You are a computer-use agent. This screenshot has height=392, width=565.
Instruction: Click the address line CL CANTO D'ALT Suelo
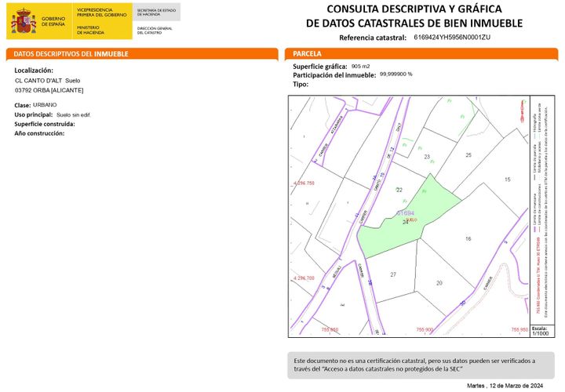[48, 81]
